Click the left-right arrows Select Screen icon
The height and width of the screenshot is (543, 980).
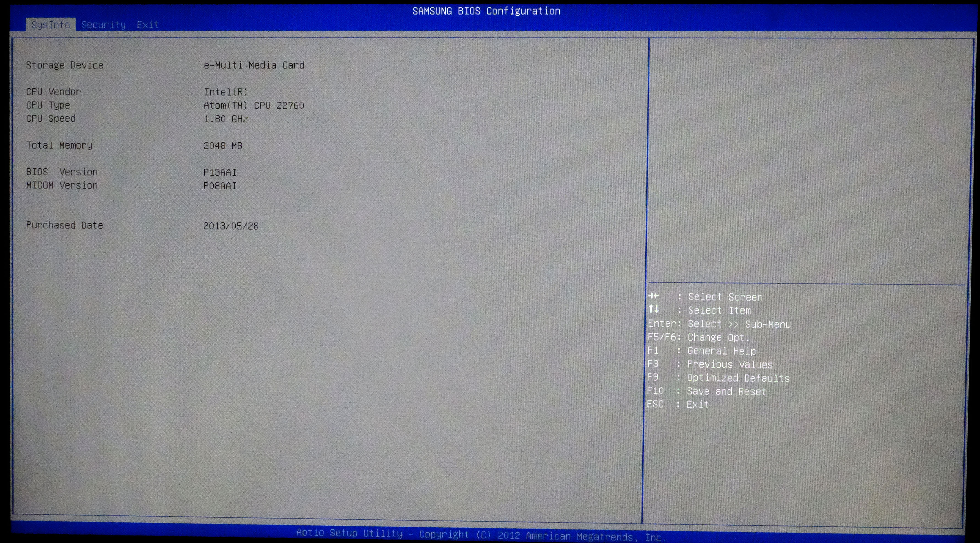654,296
